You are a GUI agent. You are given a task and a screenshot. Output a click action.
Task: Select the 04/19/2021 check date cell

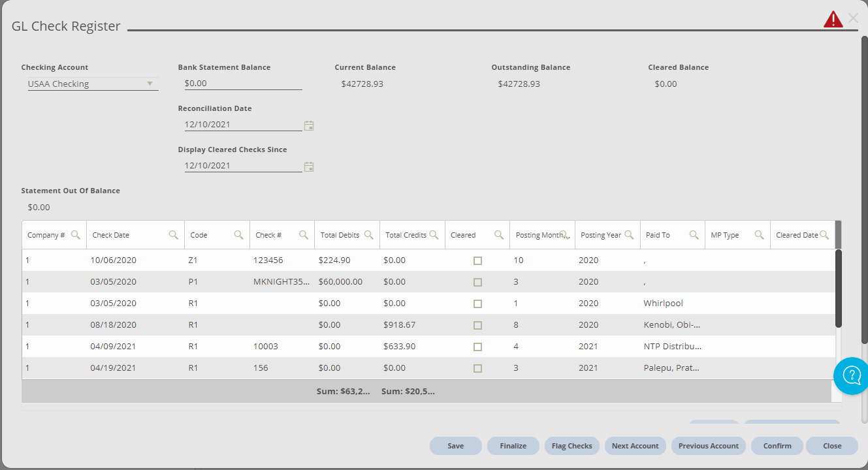coord(135,368)
